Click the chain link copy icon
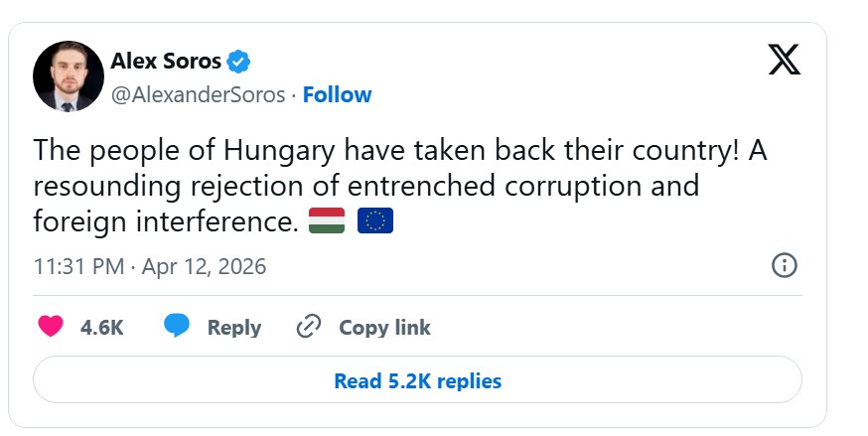The width and height of the screenshot is (868, 436). coord(309,327)
